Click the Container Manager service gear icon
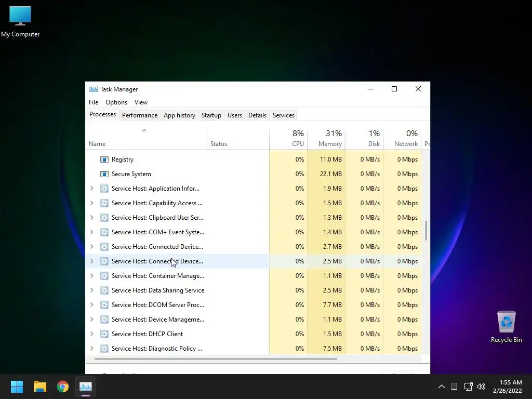The width and height of the screenshot is (532, 399). (104, 276)
